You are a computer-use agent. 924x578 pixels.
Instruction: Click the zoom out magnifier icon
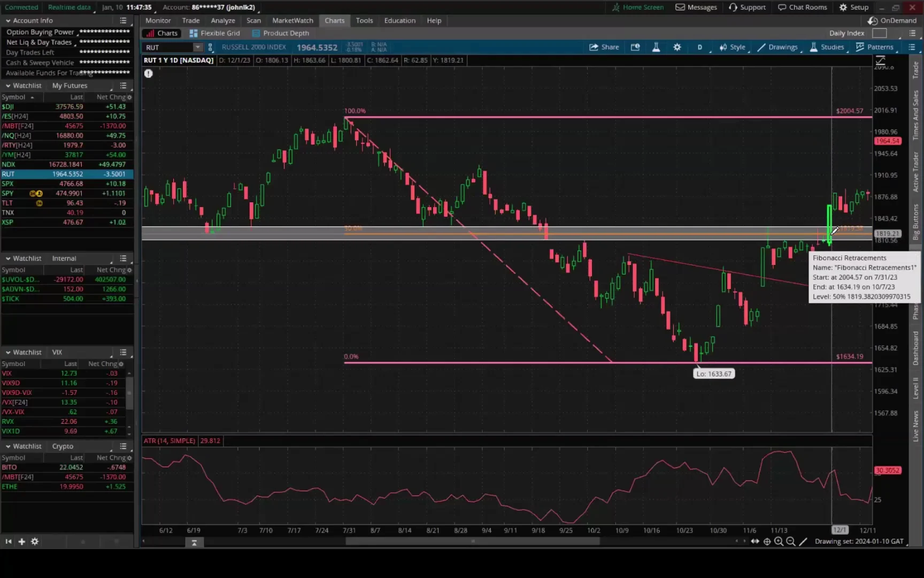click(790, 542)
